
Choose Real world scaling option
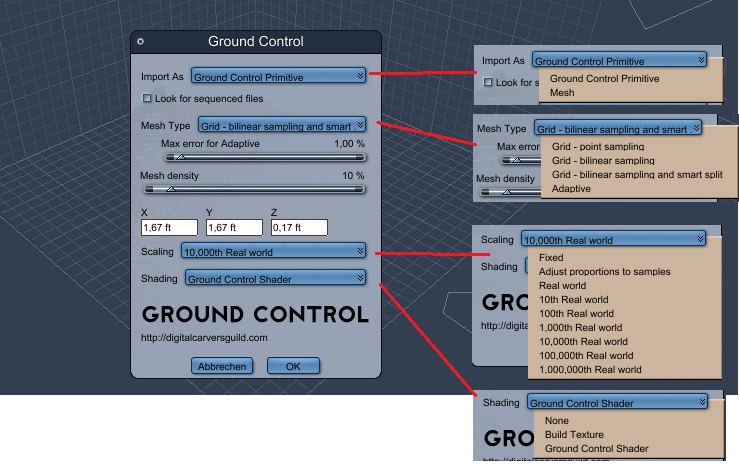[563, 286]
